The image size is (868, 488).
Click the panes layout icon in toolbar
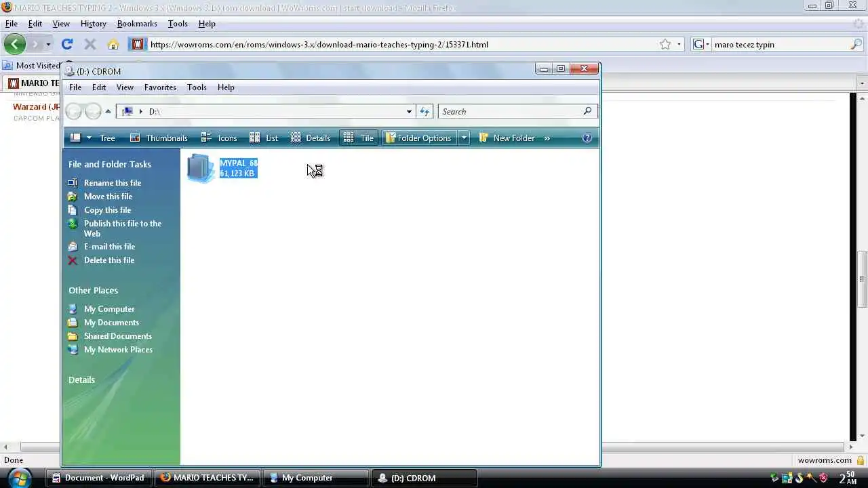pyautogui.click(x=75, y=138)
